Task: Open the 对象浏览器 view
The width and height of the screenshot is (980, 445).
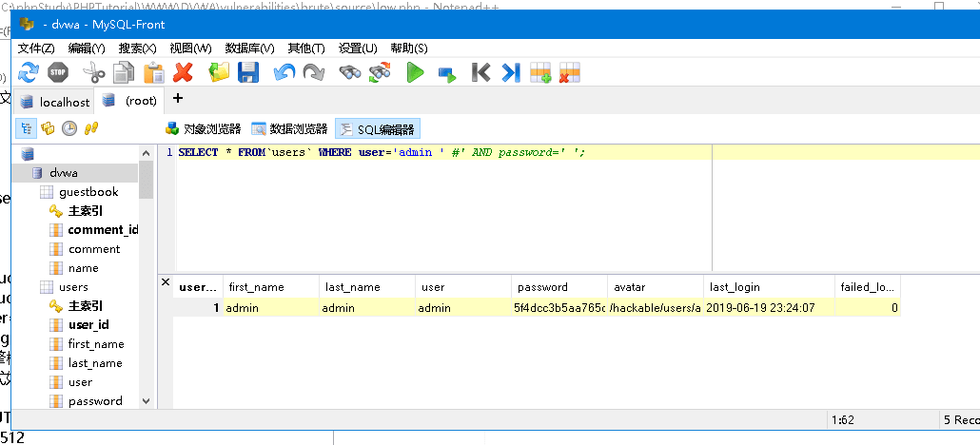Action: point(203,128)
